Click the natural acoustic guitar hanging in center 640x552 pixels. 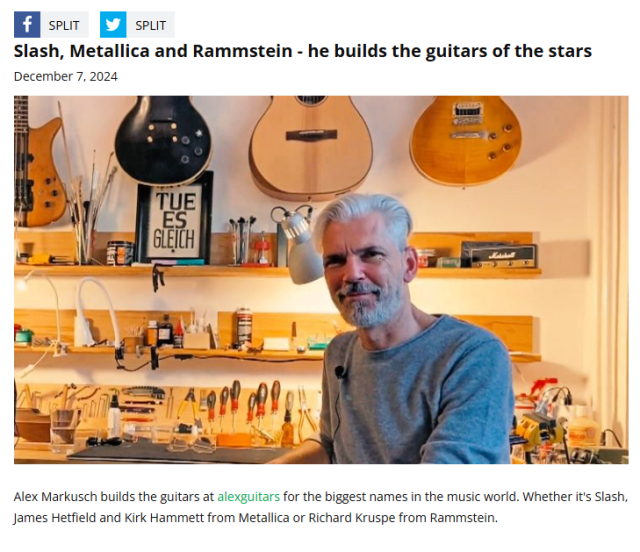coord(311,147)
